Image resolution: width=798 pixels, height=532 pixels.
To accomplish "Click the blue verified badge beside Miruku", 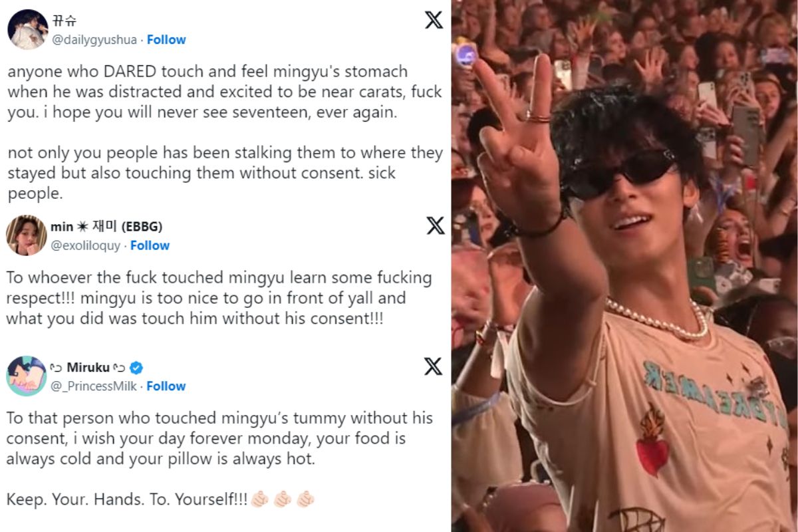I will pyautogui.click(x=137, y=368).
